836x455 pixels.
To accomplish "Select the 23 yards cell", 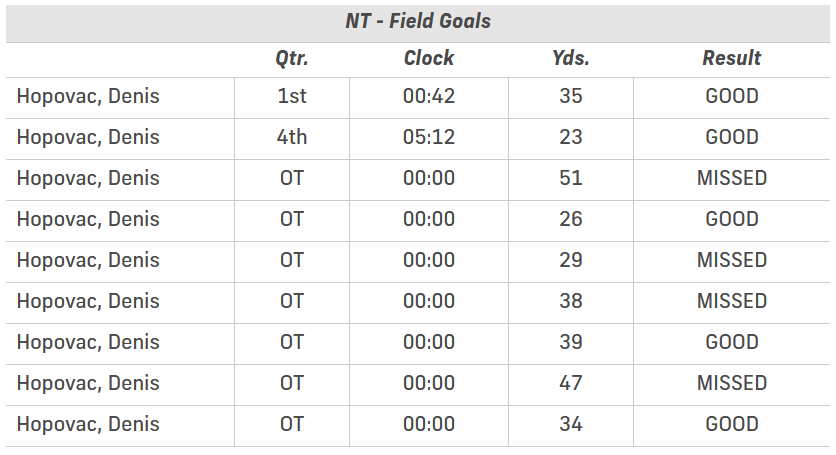I will (x=571, y=138).
